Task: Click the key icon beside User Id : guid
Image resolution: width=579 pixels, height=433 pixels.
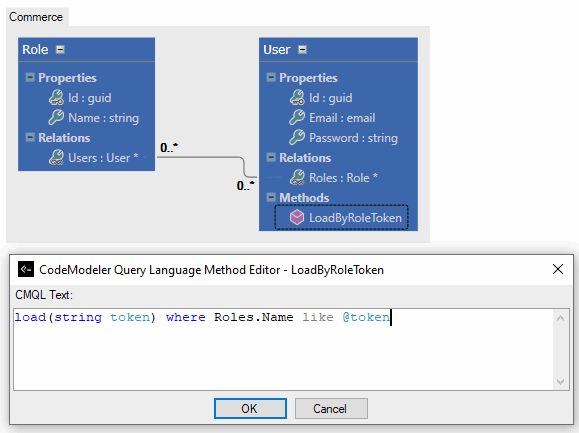Action: pos(297,97)
